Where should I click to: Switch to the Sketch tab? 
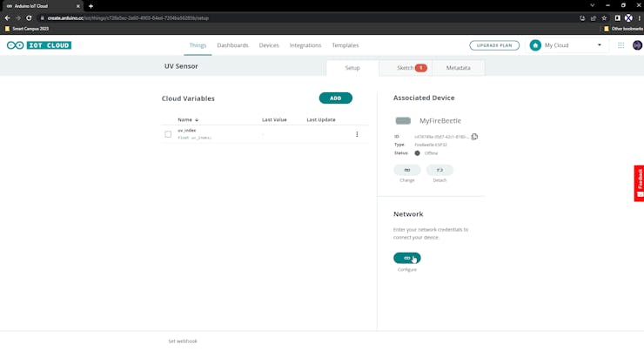pos(406,68)
